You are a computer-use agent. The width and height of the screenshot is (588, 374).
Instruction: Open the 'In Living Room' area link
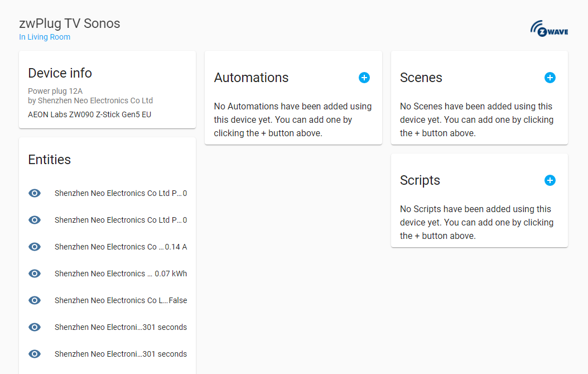coord(45,37)
